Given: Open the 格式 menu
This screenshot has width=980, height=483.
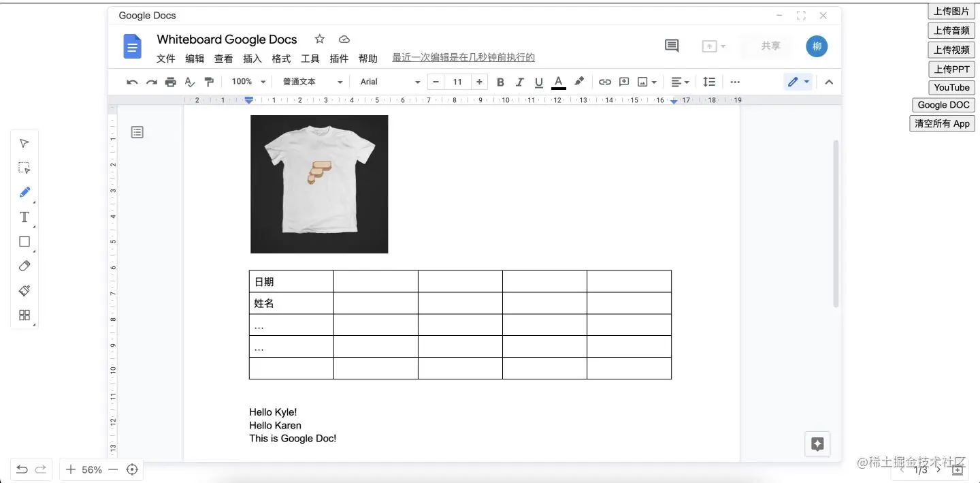Looking at the screenshot, I should (281, 59).
